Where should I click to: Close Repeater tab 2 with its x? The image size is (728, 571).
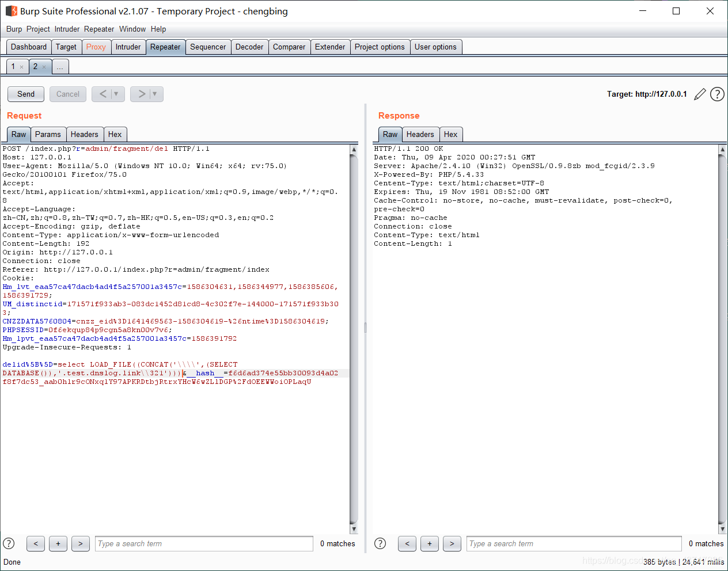pos(44,67)
